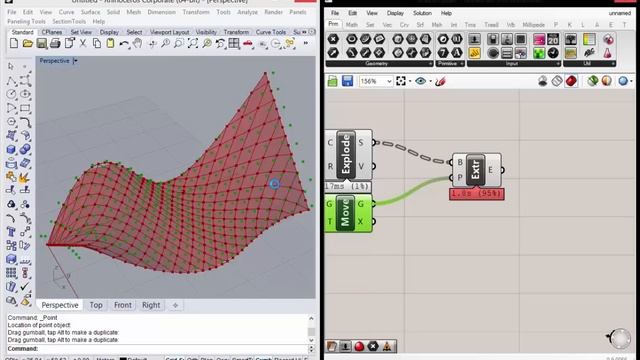Click the checkmark icon in Rhino sidebar

(25, 287)
